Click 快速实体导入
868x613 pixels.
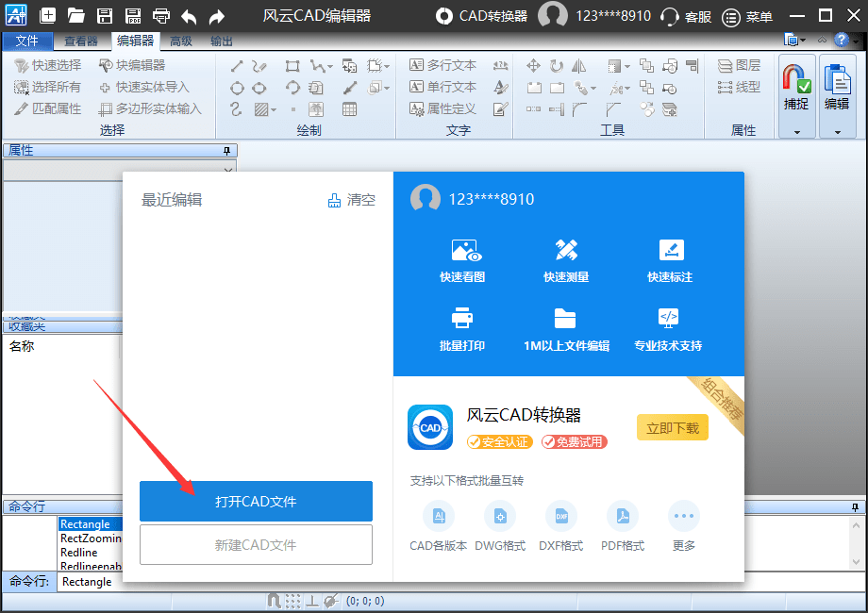point(144,87)
